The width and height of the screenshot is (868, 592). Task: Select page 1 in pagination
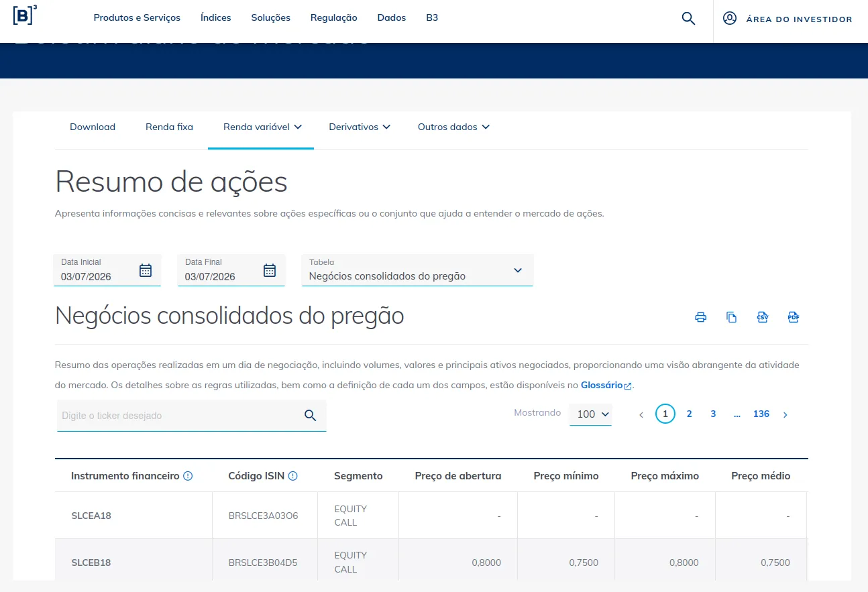pyautogui.click(x=665, y=414)
